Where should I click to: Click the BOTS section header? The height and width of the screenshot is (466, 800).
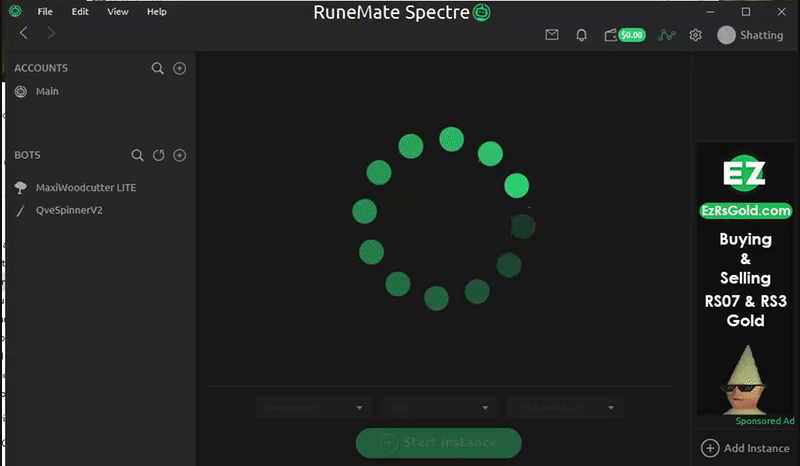pos(27,155)
